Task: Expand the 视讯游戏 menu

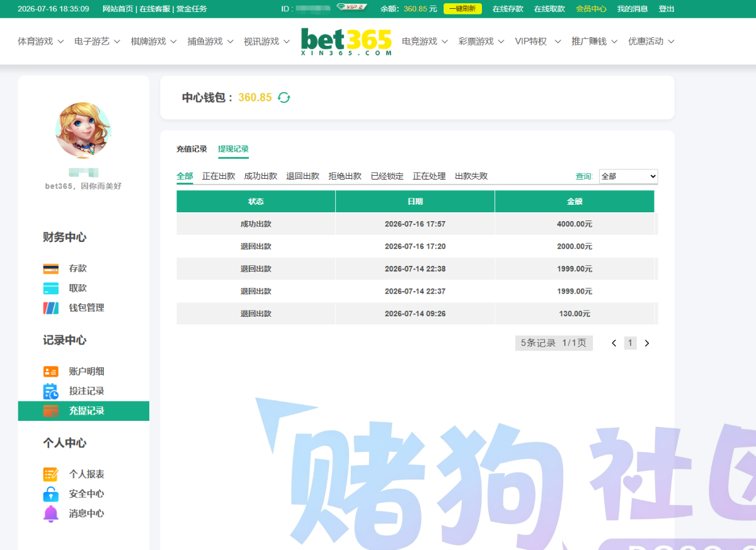Action: (267, 42)
